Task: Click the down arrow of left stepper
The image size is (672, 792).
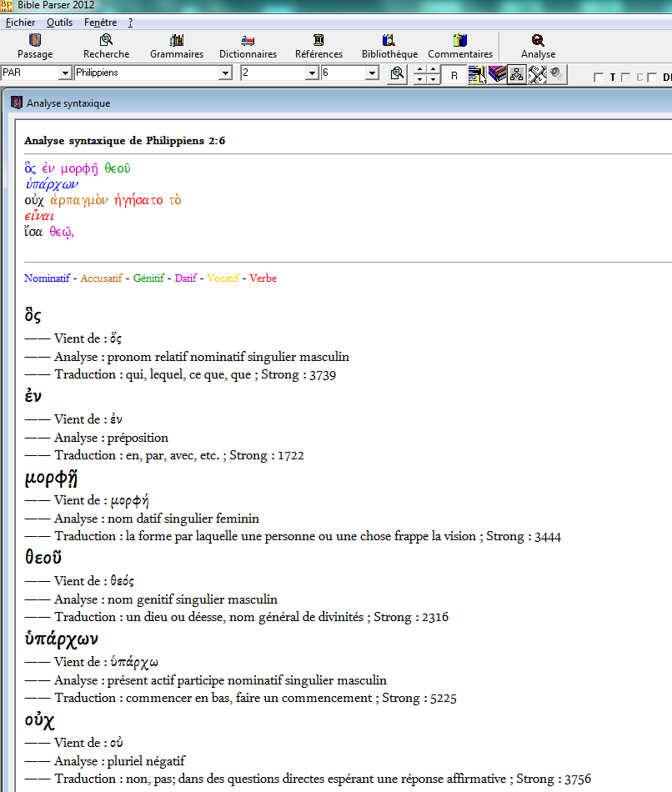Action: pyautogui.click(x=420, y=79)
